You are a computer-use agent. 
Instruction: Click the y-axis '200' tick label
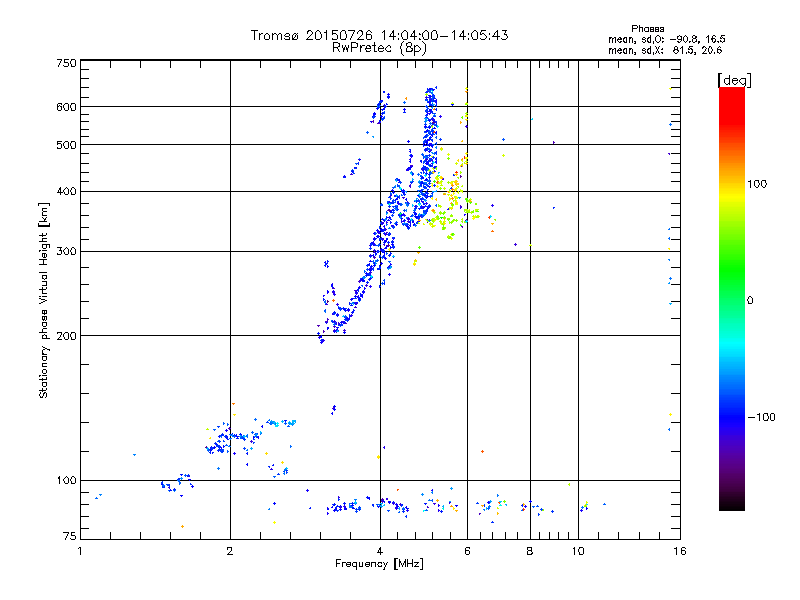tap(66, 336)
